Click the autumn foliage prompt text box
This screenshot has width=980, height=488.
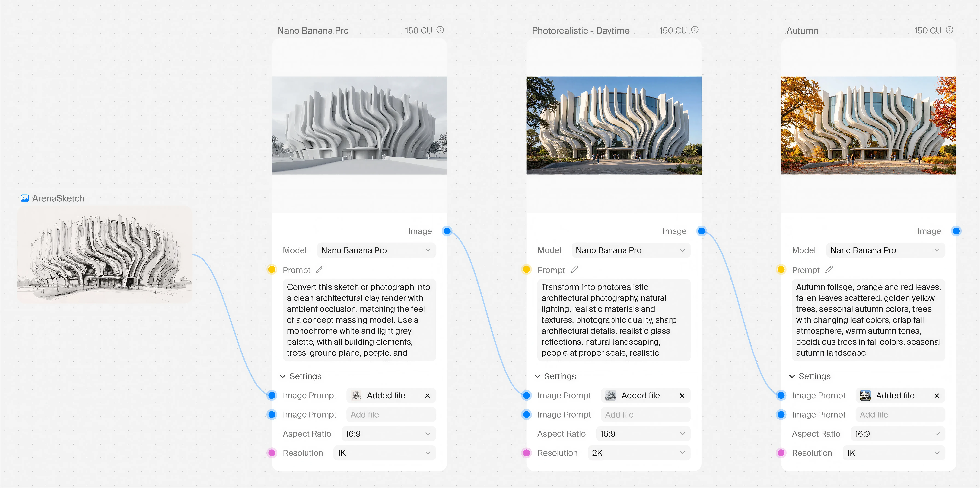(x=869, y=320)
